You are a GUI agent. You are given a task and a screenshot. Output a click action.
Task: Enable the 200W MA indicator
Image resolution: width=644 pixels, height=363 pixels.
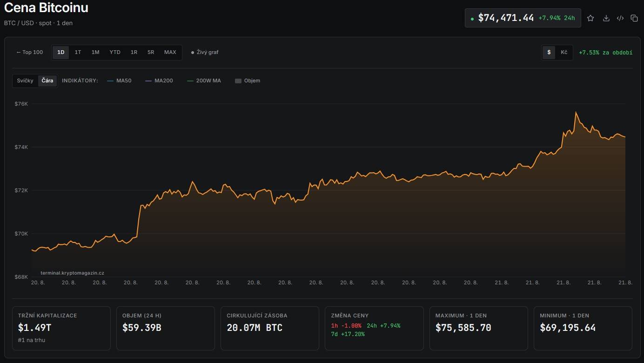204,81
